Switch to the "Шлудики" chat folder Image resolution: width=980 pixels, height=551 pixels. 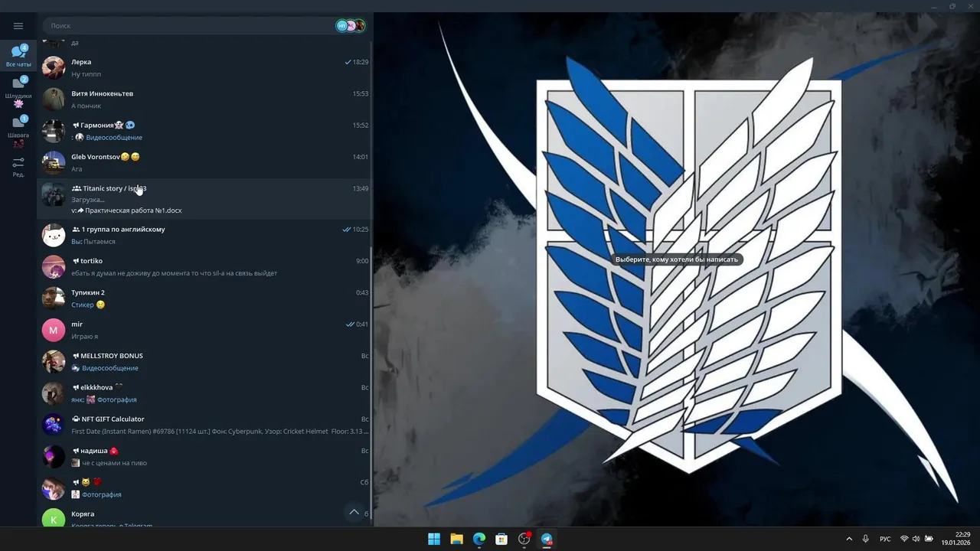pyautogui.click(x=18, y=90)
